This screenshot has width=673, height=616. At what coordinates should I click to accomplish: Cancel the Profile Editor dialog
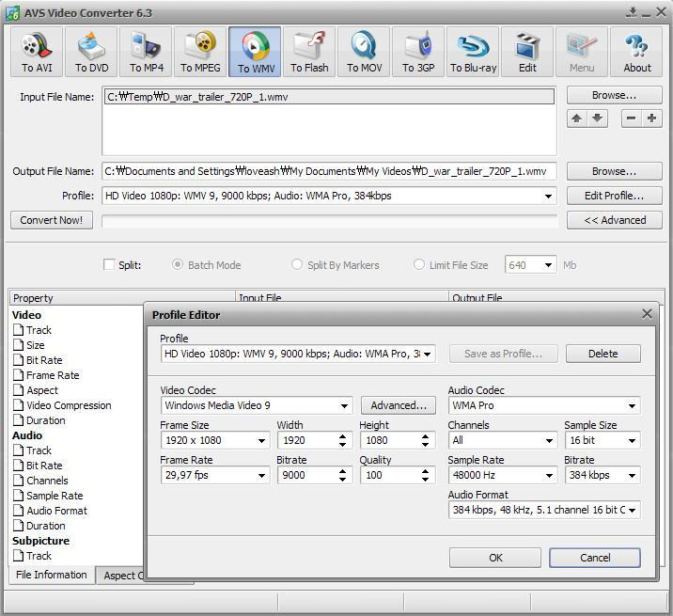pos(595,558)
